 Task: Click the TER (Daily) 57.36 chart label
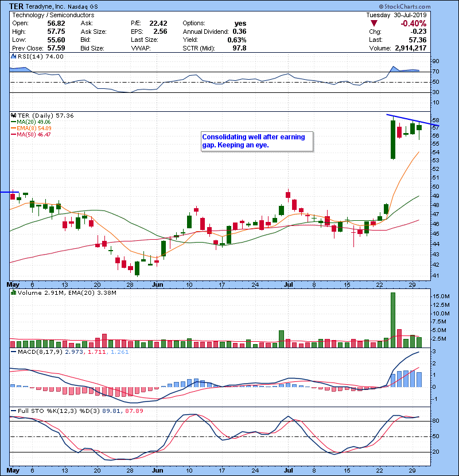[45, 115]
